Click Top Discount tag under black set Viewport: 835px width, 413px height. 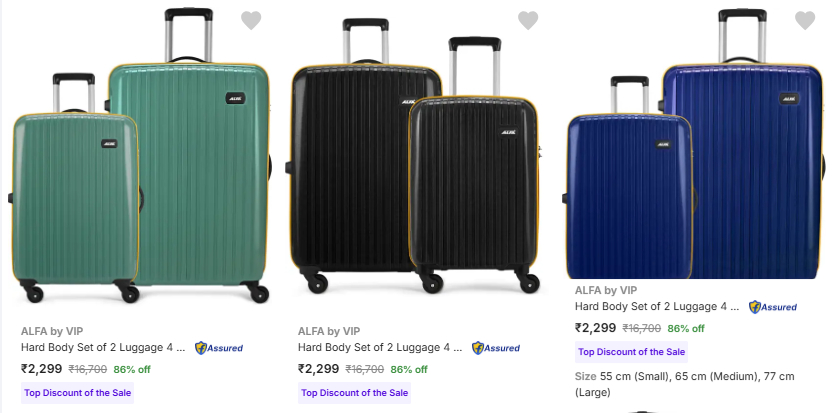[x=354, y=393]
